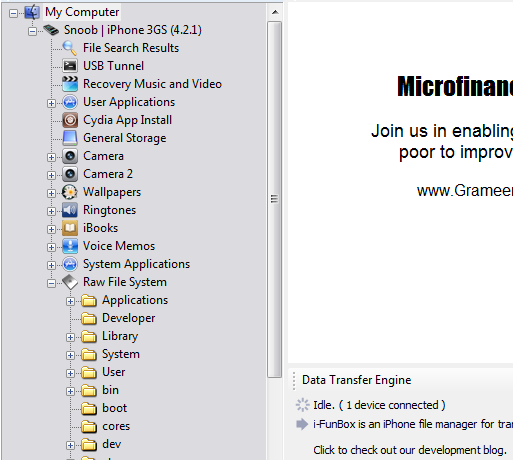Select the General Storage label
The width and height of the screenshot is (513, 460).
click(125, 138)
